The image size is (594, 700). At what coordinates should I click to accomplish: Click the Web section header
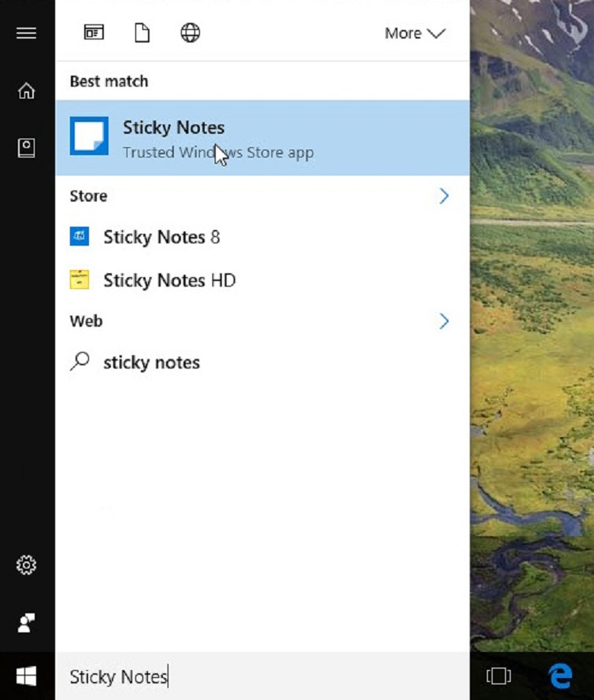tap(86, 321)
